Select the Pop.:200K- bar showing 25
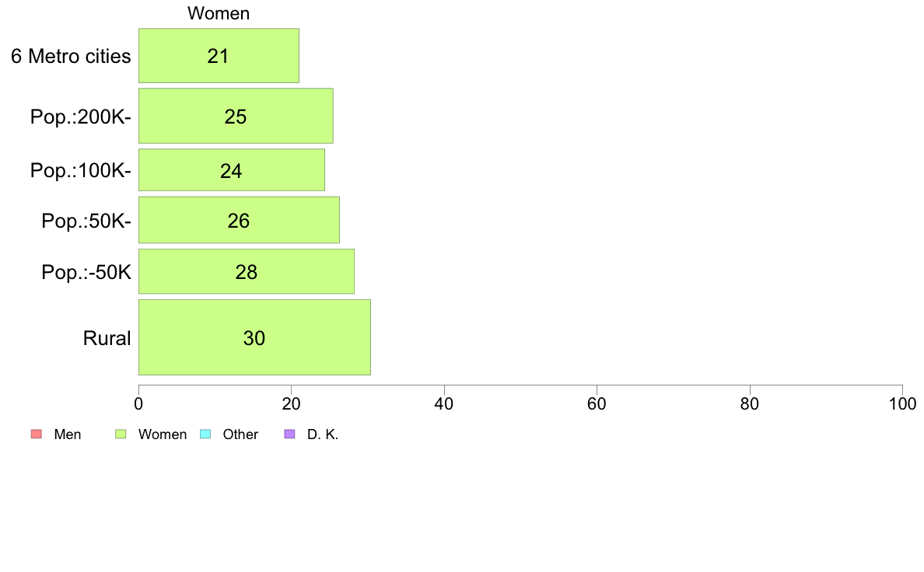 [x=236, y=116]
